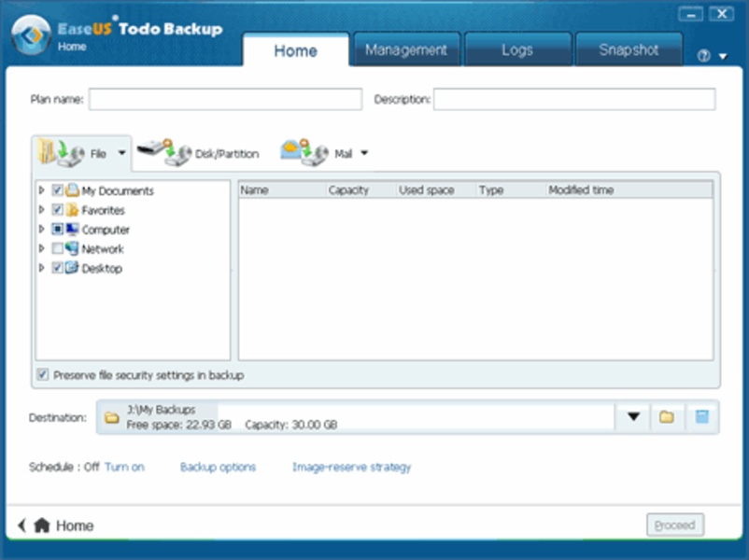Click the help question mark icon
The width and height of the screenshot is (749, 560).
point(704,56)
